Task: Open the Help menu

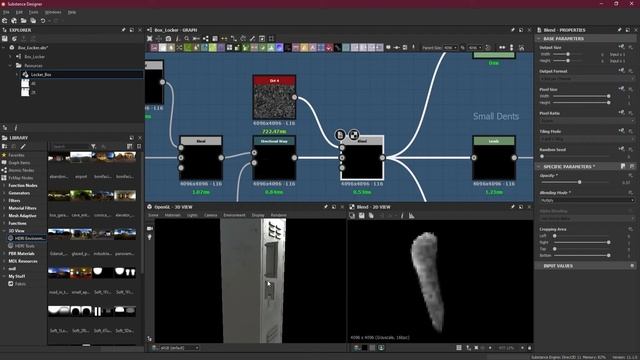Action: pos(72,12)
